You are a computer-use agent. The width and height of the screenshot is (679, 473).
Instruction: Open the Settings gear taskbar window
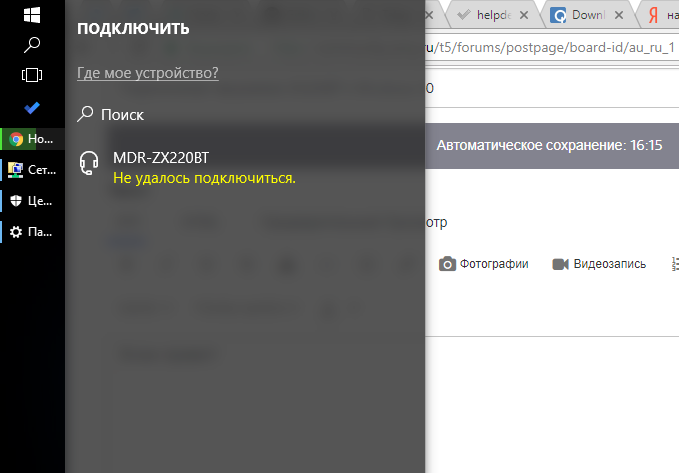32,232
